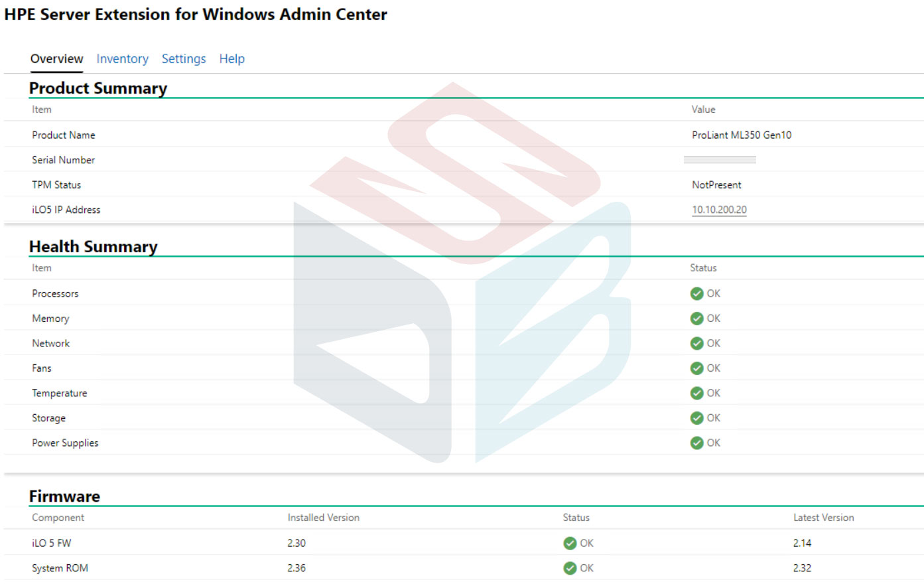The height and width of the screenshot is (588, 924).
Task: Open the Help tab
Action: click(x=231, y=58)
